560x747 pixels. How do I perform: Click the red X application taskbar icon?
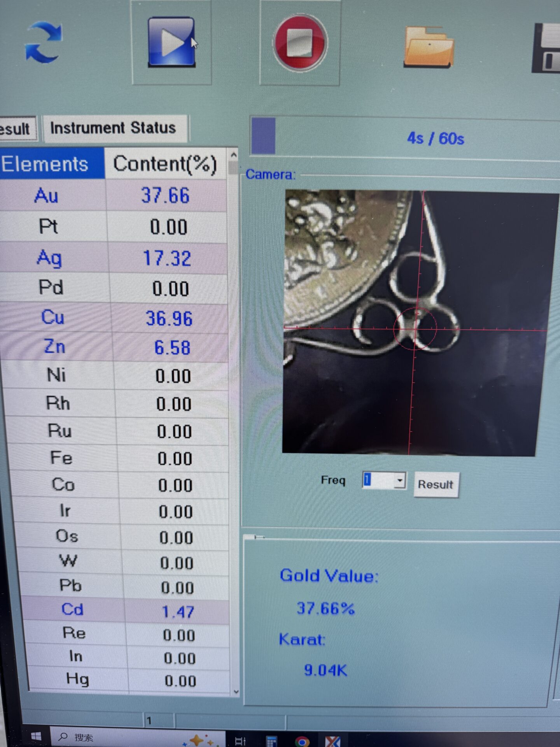coord(332,741)
